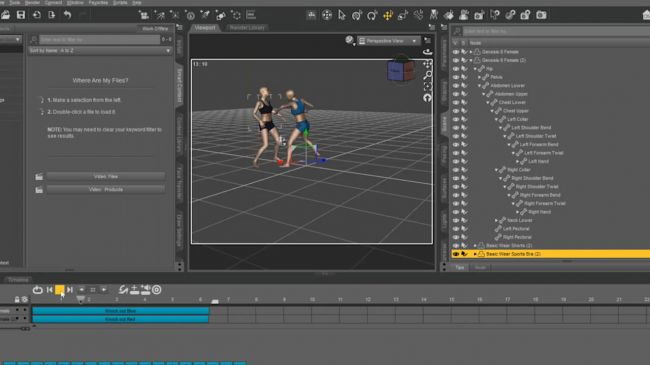Viewport: 650px width, 365px height.
Task: Hide the Basic Wear Sports Bra (2) item
Action: (x=456, y=254)
